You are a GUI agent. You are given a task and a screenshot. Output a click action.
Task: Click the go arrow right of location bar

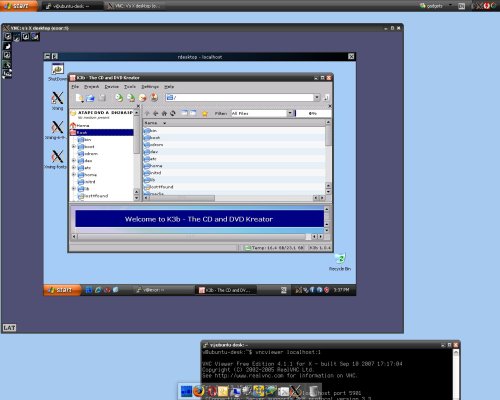click(326, 98)
